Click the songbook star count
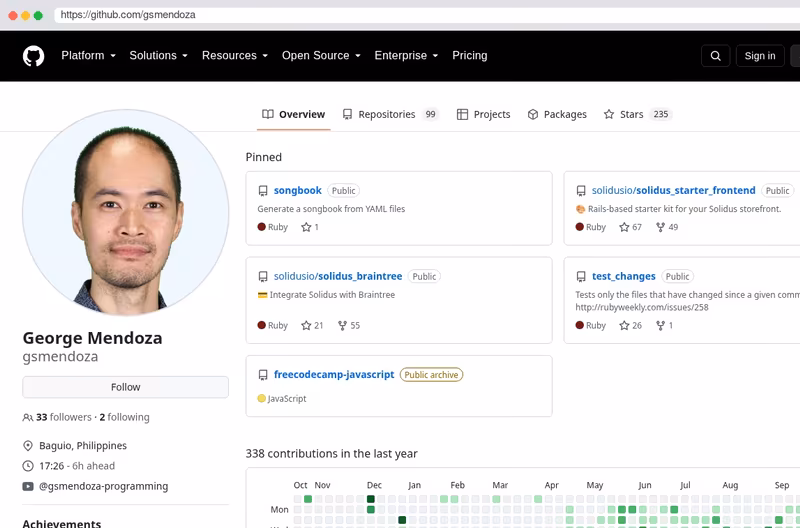800x528 pixels. tap(310, 227)
